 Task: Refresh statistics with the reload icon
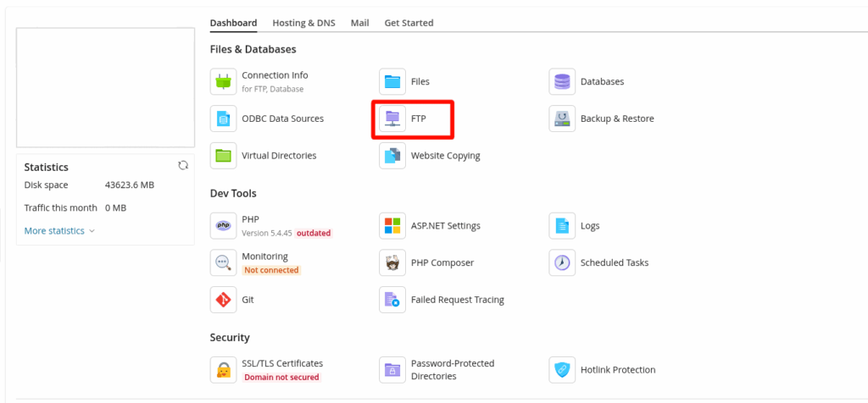[182, 166]
